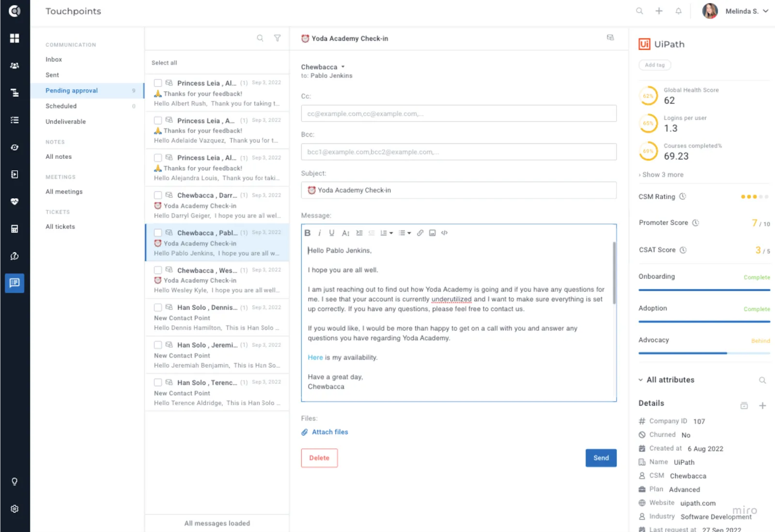Click the clock icon next to Promoter Score

(x=696, y=223)
